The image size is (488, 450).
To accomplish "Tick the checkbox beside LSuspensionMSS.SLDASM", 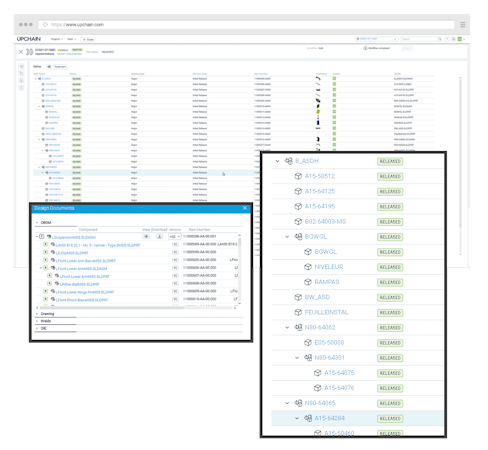I will coord(42,237).
